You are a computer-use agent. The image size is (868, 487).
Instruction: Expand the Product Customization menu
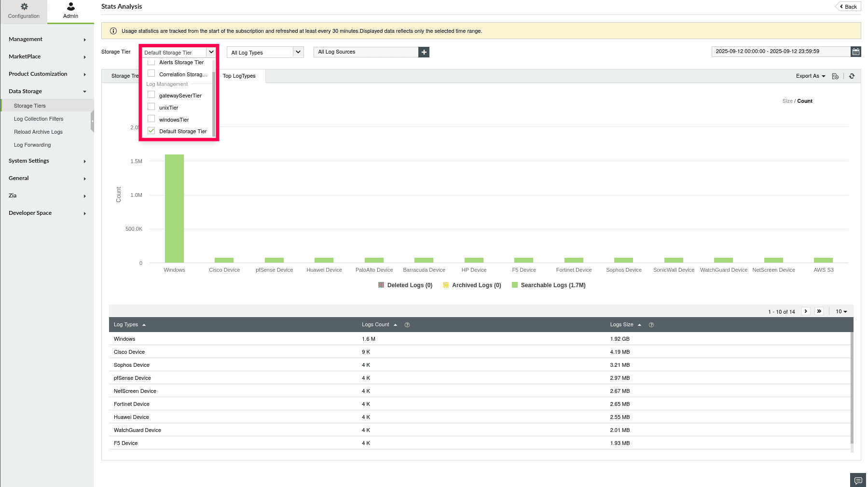47,74
